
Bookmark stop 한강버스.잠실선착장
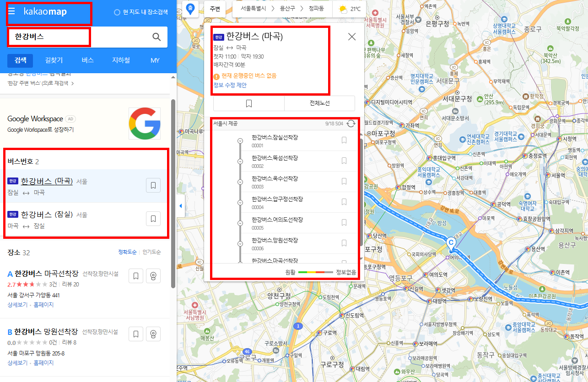pos(344,140)
